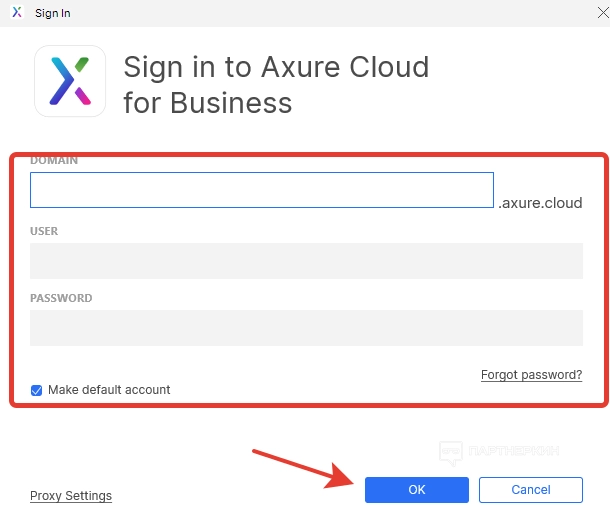
Task: Click the Sign In title bar text
Action: click(53, 14)
